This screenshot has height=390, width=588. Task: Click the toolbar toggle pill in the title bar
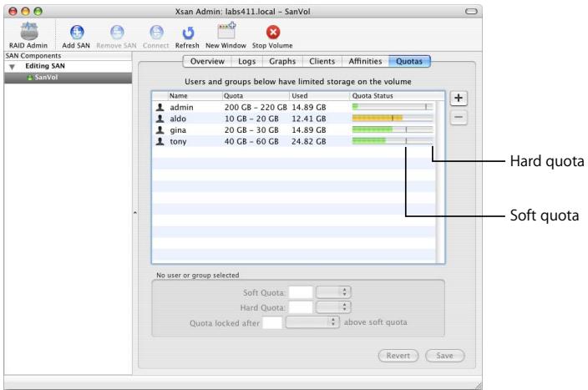[x=471, y=11]
